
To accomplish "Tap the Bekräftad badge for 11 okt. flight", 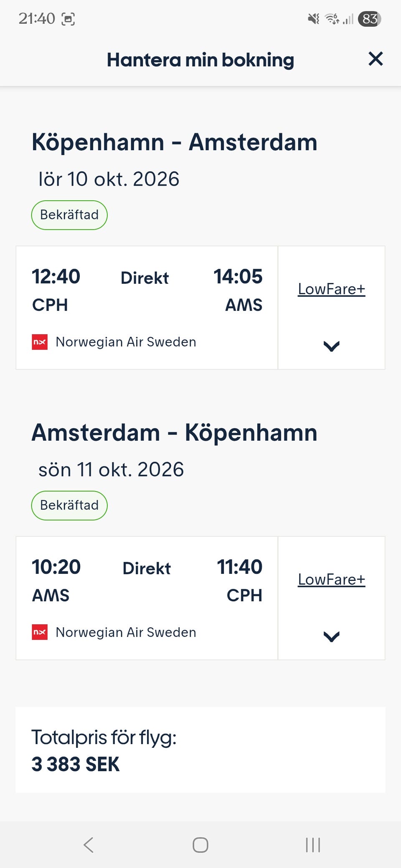I will click(69, 505).
